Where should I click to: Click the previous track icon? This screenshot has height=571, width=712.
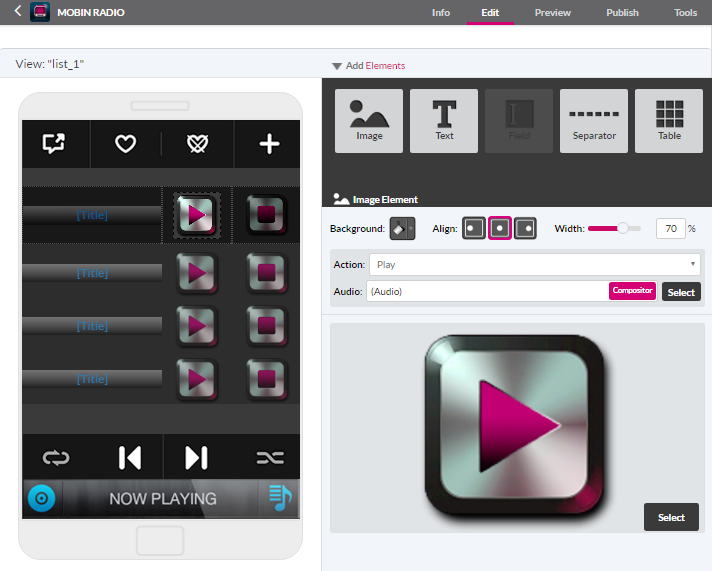130,457
